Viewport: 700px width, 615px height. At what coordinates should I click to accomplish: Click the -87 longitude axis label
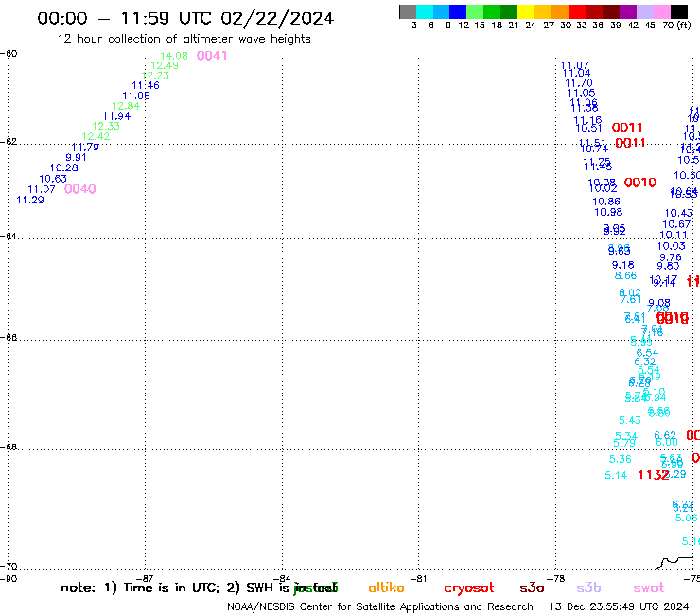tap(146, 579)
